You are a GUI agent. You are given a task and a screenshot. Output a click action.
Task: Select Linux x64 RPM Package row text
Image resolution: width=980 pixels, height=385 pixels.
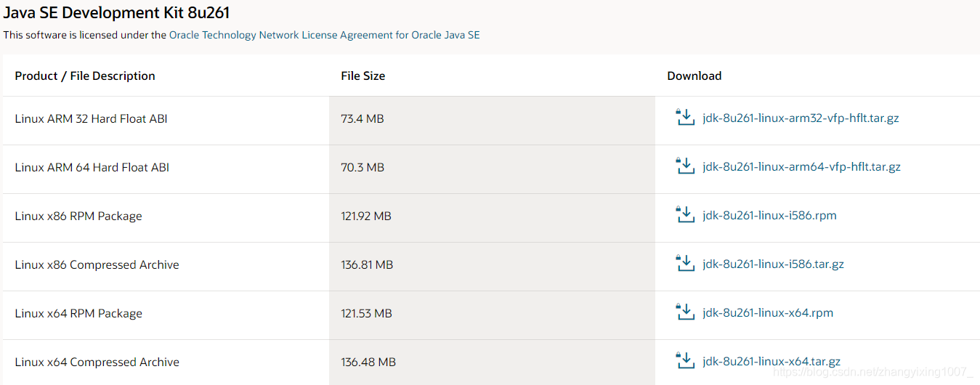pyautogui.click(x=78, y=313)
